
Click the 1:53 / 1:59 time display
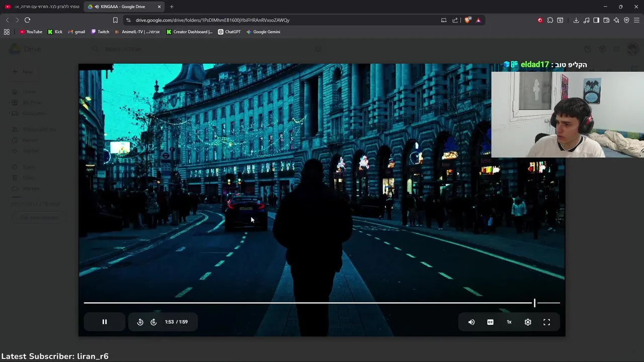pyautogui.click(x=176, y=322)
